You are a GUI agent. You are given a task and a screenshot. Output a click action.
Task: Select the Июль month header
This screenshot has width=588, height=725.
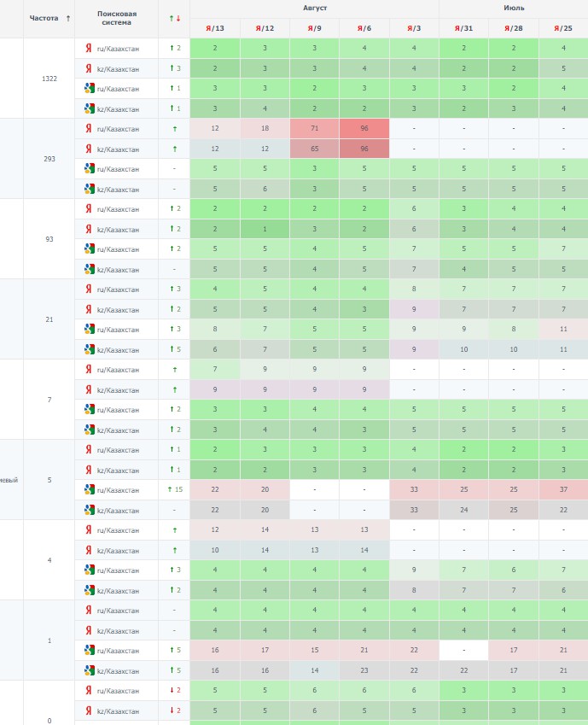(x=514, y=8)
